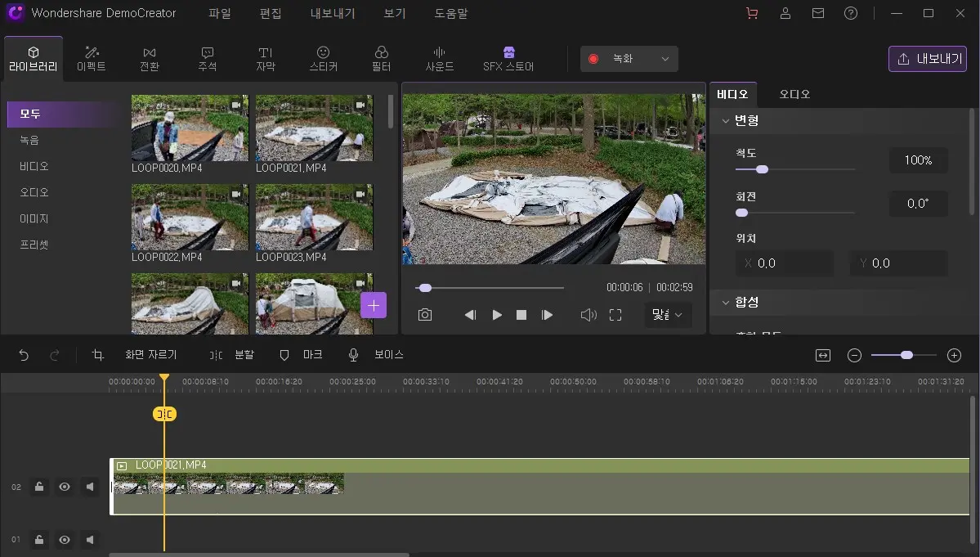Open the mail messages icon
This screenshot has width=980, height=557.
coord(818,13)
